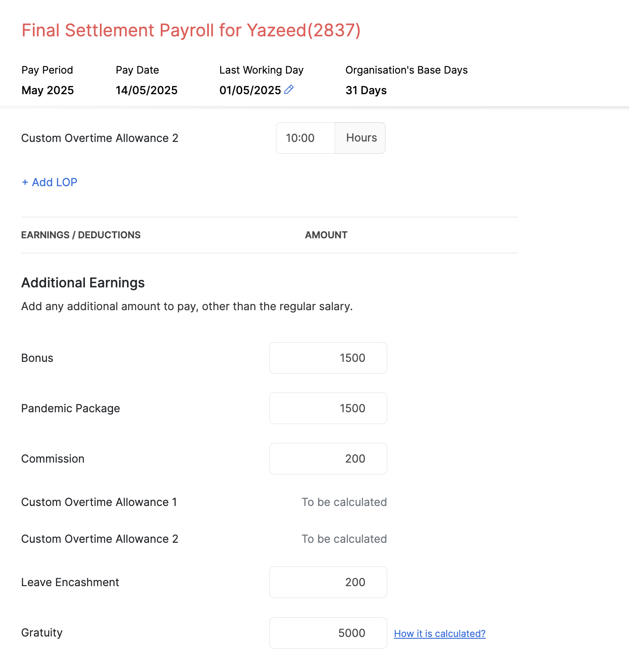The height and width of the screenshot is (672, 629).
Task: Click the Leave Encashment amount field
Action: (328, 582)
